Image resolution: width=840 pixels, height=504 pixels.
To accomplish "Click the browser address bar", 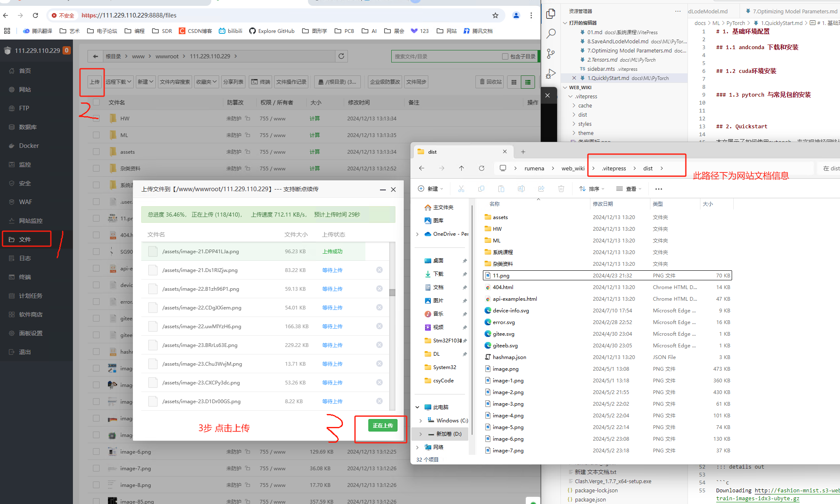I will click(x=275, y=15).
